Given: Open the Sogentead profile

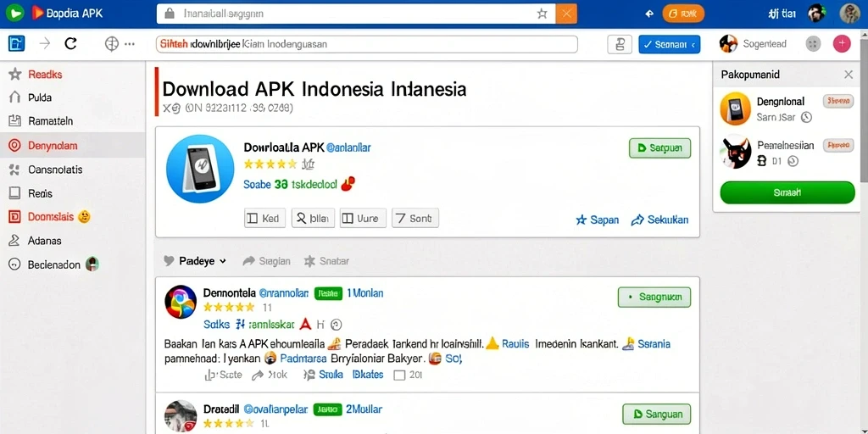Looking at the screenshot, I should pos(753,44).
